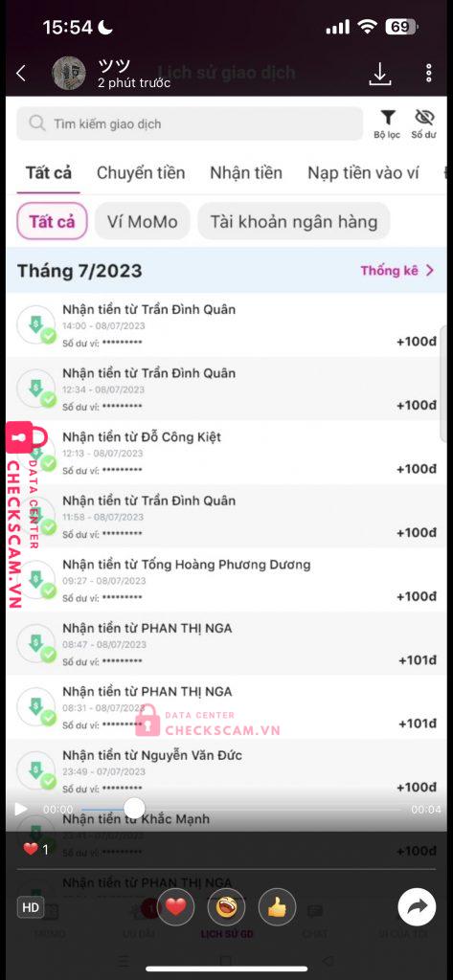Viewport: 453px width, 980px height.
Task: Toggle HD video quality badge
Action: pos(31,907)
